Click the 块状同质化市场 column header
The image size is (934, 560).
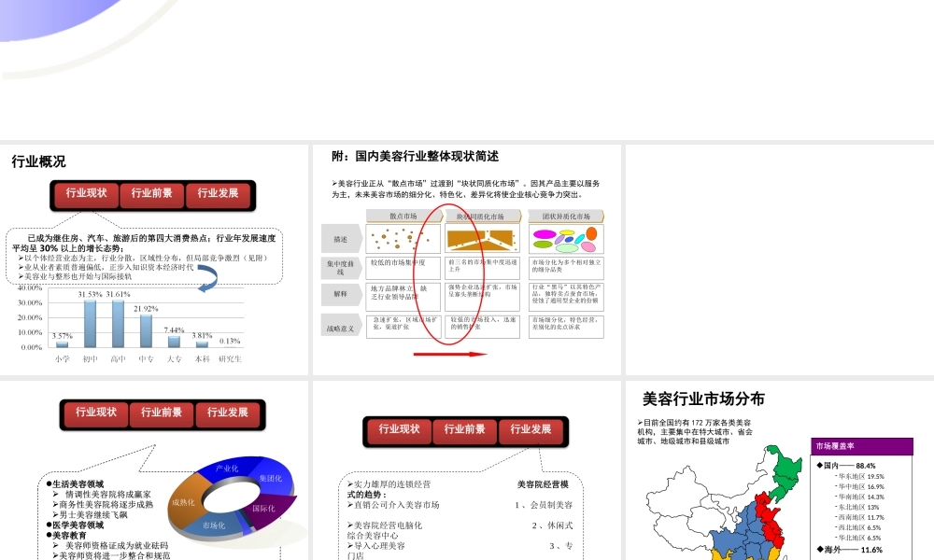tap(481, 216)
